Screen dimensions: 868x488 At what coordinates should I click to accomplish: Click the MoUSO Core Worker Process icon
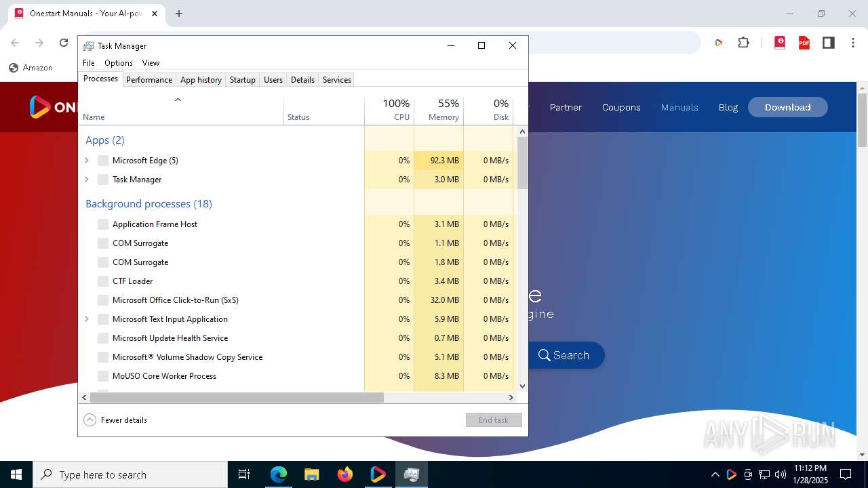coord(103,376)
